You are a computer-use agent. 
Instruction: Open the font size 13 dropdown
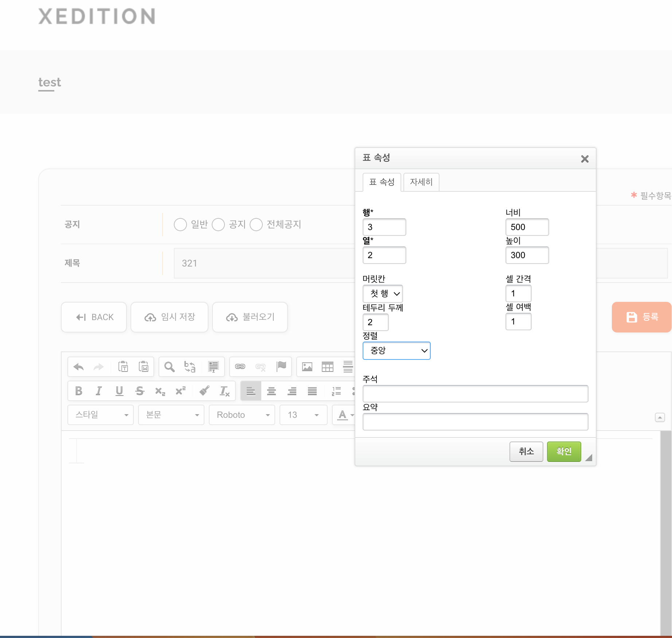click(x=303, y=415)
